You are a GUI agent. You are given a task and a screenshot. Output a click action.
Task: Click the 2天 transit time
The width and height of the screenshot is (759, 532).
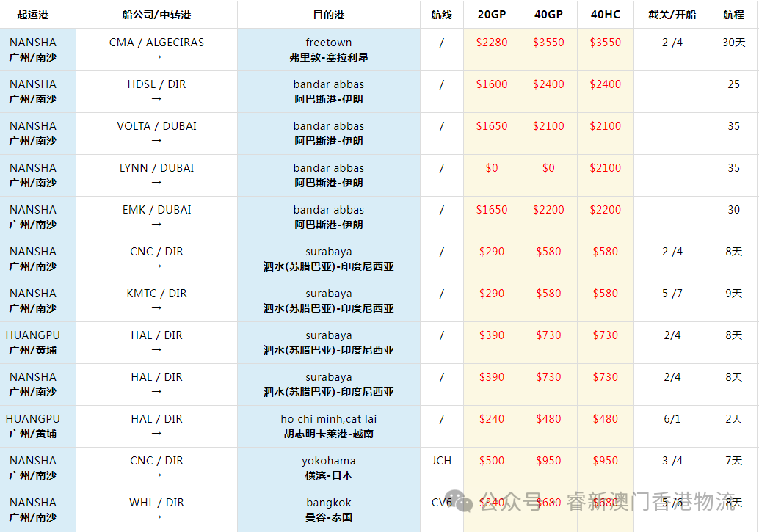(x=733, y=419)
